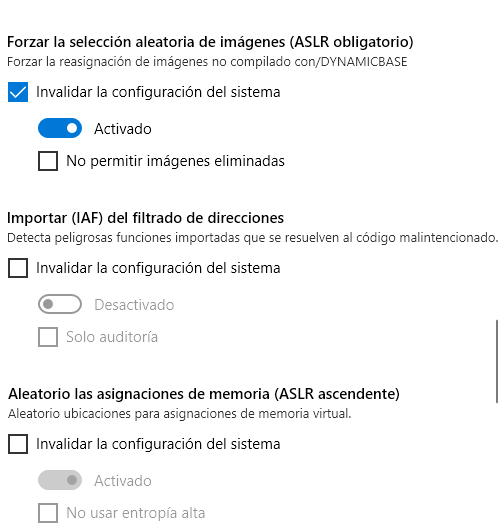Click the vertical scrollbar thumb

[497, 361]
